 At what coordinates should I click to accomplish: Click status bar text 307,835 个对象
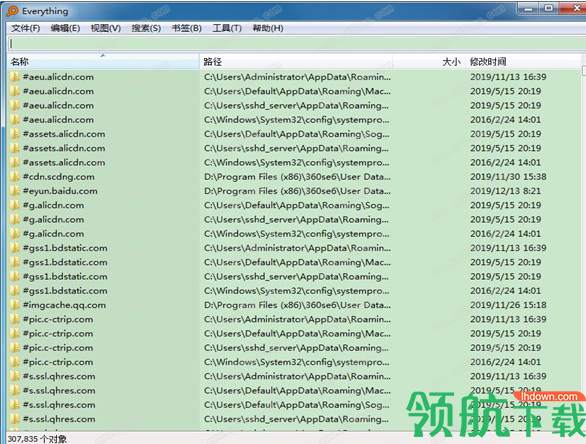click(x=37, y=439)
